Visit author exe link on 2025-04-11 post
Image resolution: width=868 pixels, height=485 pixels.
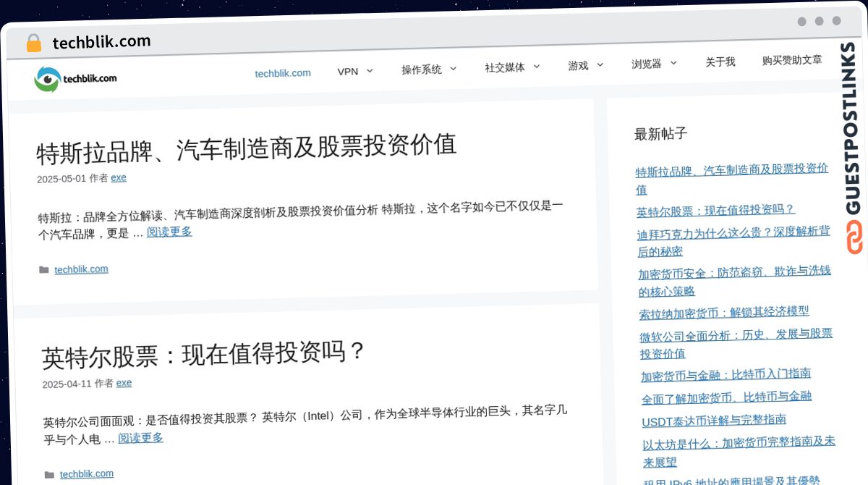[124, 383]
